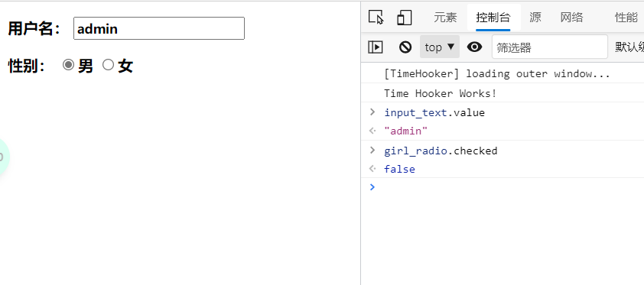Click the "admin" console result
The image size is (644, 285).
pos(406,131)
